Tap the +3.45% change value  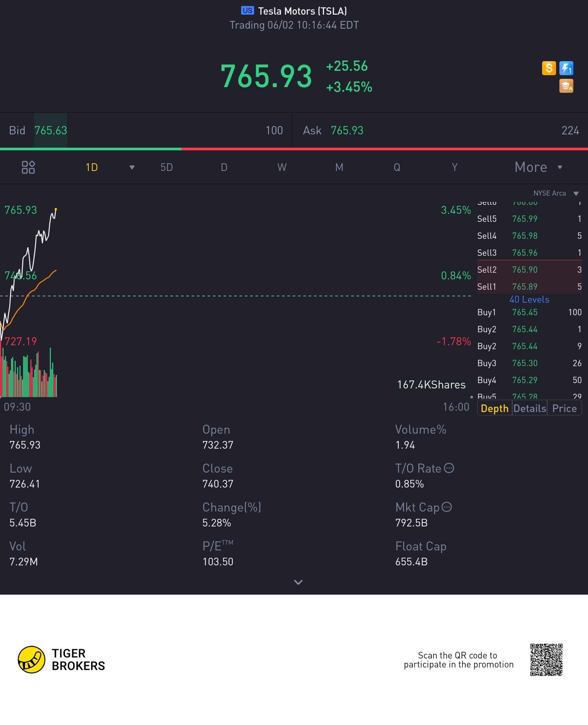click(349, 87)
